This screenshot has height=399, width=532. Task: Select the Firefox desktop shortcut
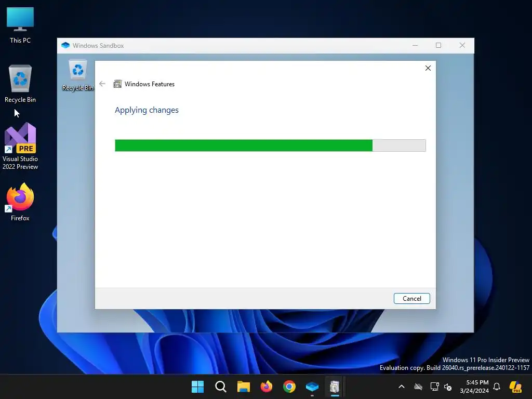(20, 202)
